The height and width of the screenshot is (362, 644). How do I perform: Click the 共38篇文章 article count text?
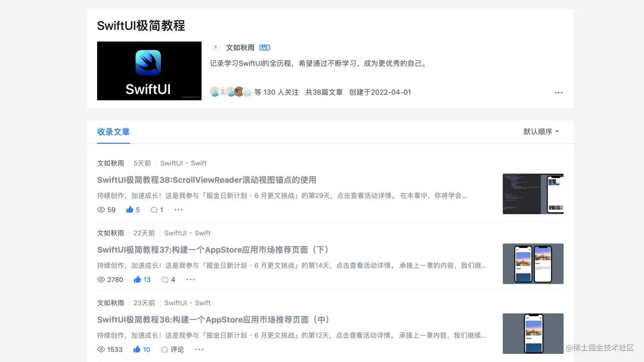[x=324, y=92]
